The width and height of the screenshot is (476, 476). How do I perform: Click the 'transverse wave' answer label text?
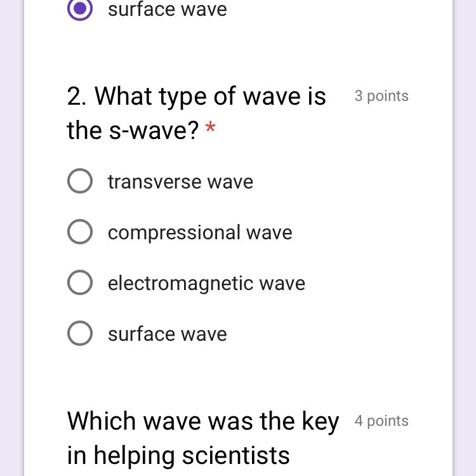point(181,182)
